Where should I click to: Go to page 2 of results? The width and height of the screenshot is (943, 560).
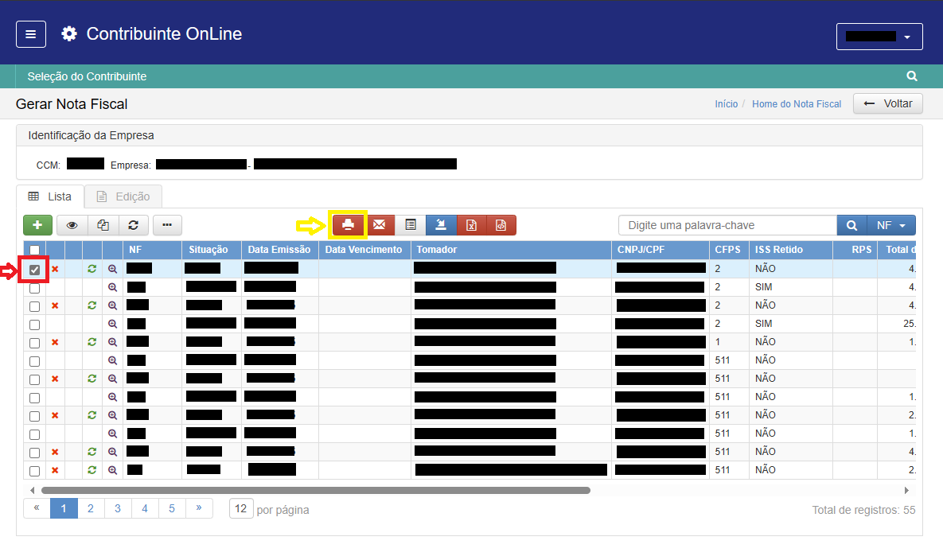click(91, 508)
